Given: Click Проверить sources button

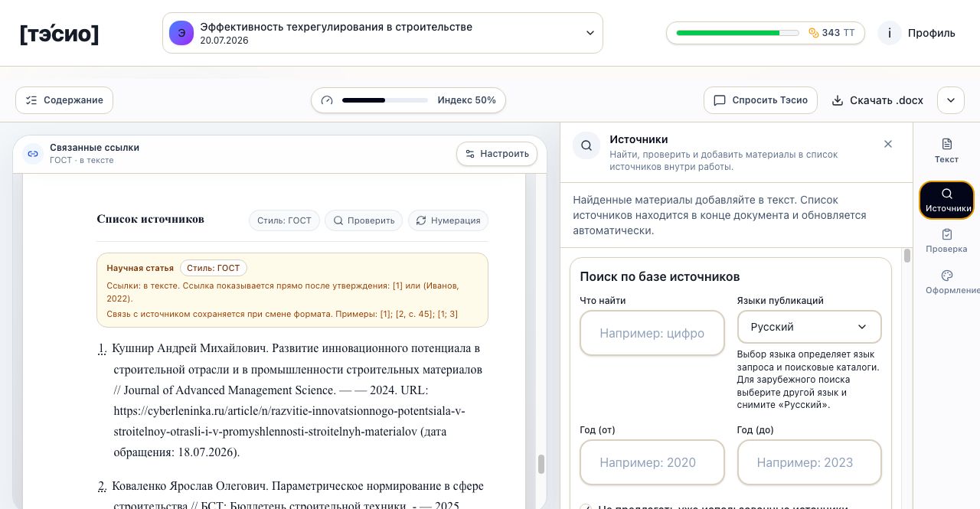Looking at the screenshot, I should (x=364, y=220).
